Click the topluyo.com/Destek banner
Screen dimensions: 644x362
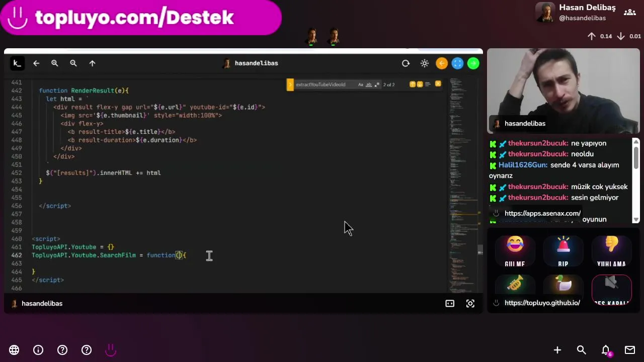coord(140,18)
